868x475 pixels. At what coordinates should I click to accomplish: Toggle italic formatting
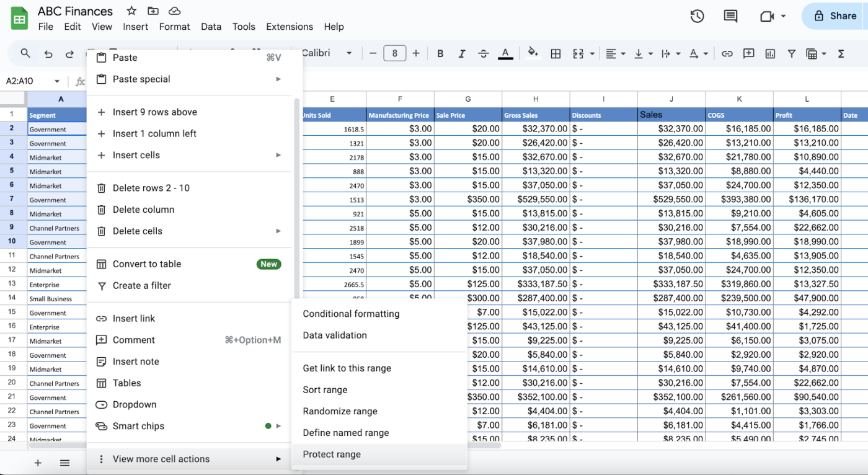tap(462, 54)
